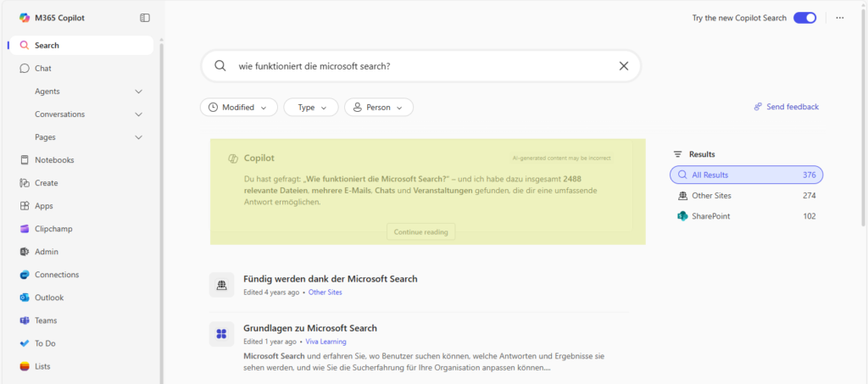868x384 pixels.
Task: Click the Viva Learning source link
Action: click(x=326, y=342)
